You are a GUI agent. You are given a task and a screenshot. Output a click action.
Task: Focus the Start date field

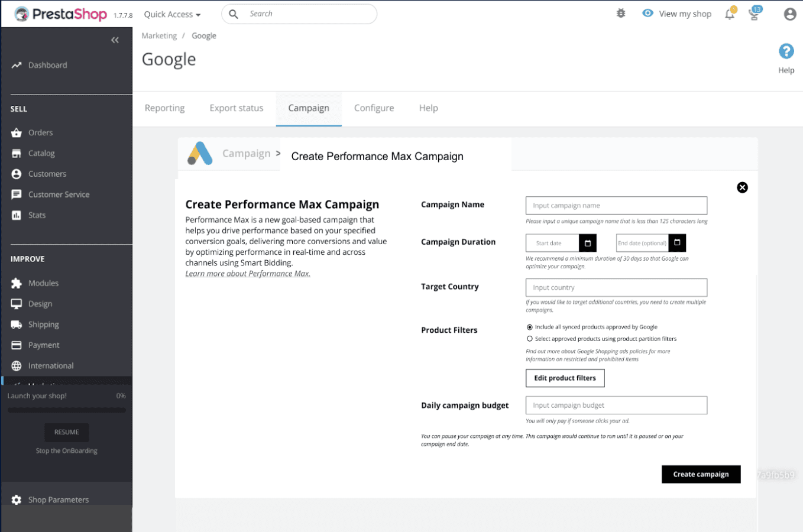[x=552, y=243]
